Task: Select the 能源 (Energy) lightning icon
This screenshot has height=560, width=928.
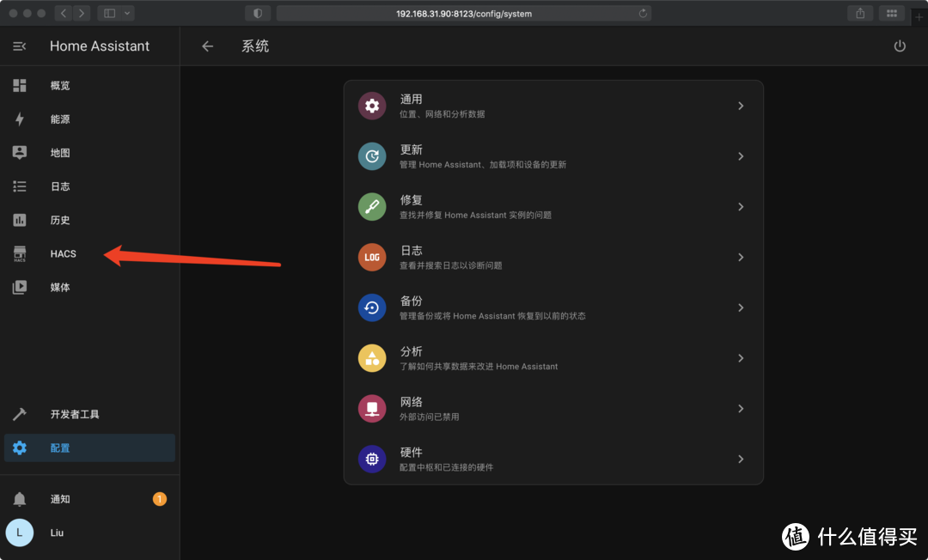Action: click(19, 119)
